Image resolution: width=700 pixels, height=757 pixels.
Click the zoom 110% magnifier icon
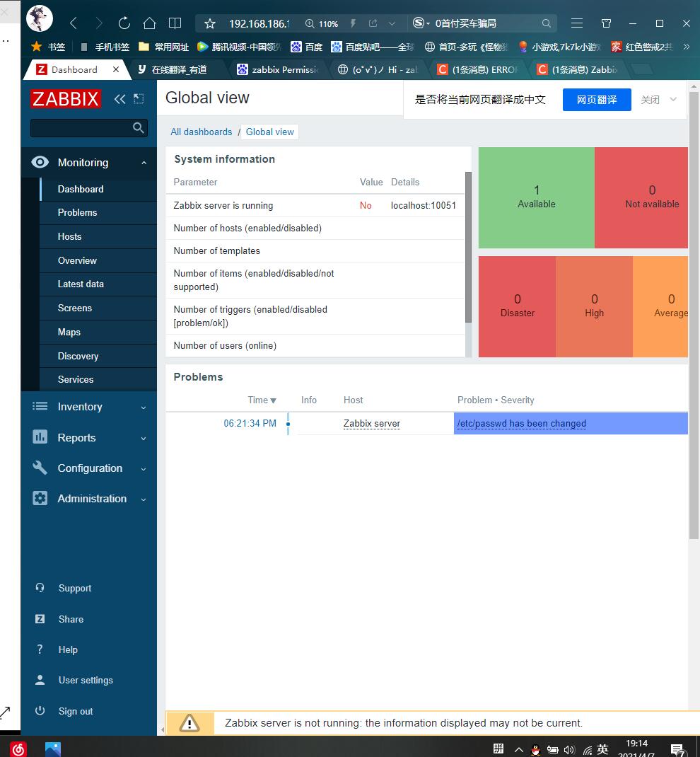coord(310,23)
